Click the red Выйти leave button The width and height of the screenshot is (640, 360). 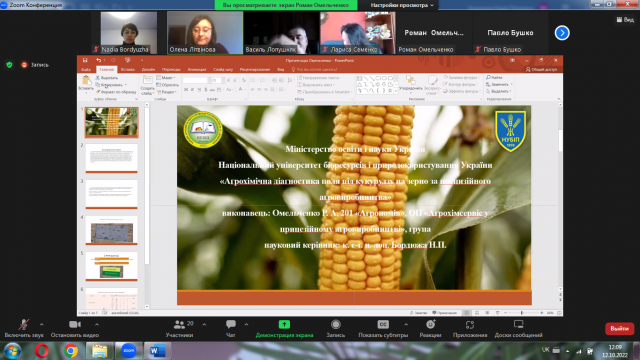pos(619,329)
